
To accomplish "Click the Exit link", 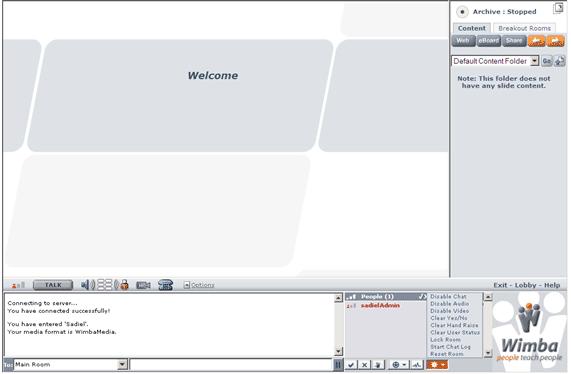I will (500, 285).
